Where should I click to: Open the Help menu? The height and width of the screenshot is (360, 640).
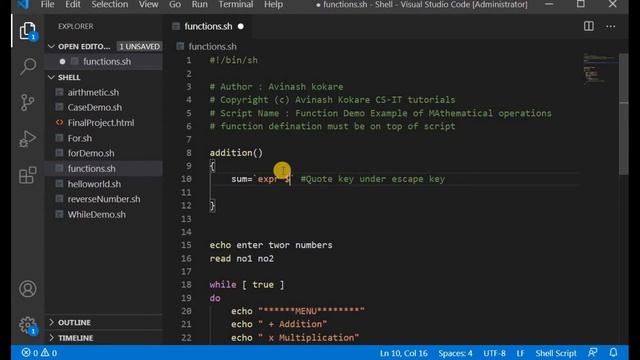[273, 4]
